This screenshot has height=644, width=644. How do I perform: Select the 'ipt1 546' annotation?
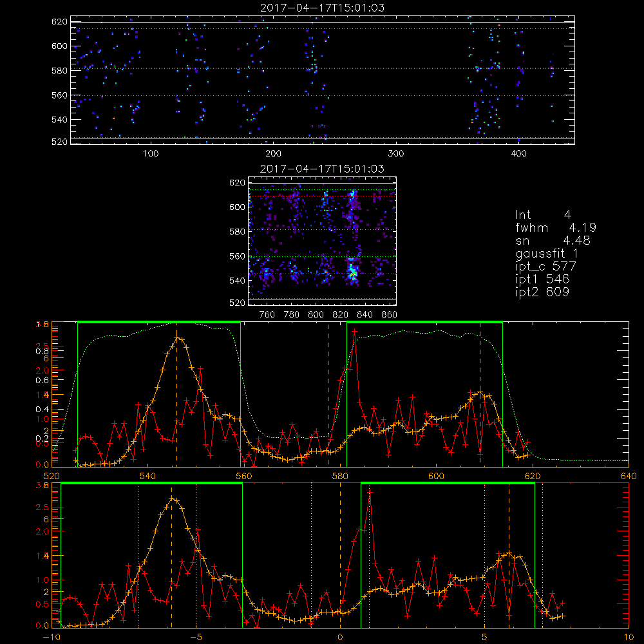click(x=542, y=279)
